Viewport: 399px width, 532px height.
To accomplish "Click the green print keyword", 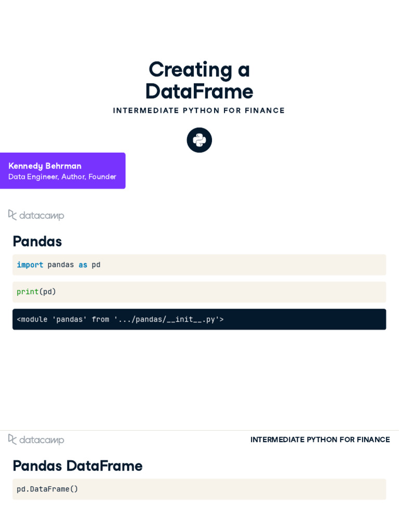I will tap(28, 292).
